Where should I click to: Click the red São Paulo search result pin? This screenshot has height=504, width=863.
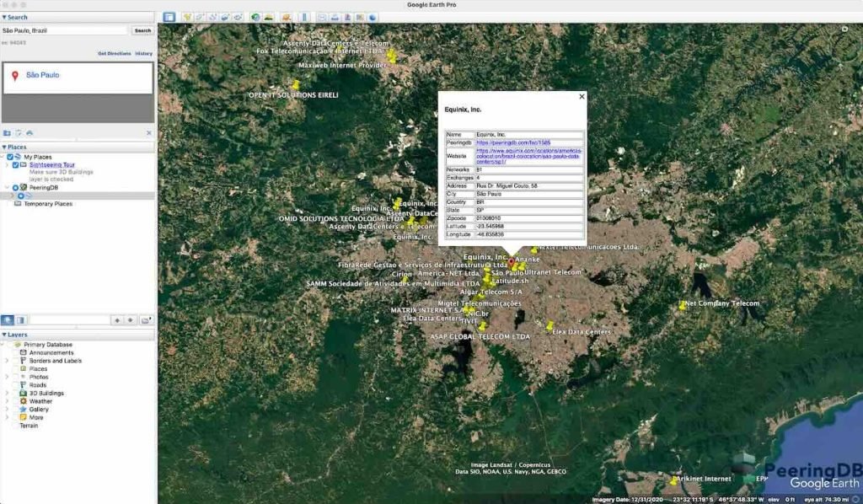pos(15,76)
